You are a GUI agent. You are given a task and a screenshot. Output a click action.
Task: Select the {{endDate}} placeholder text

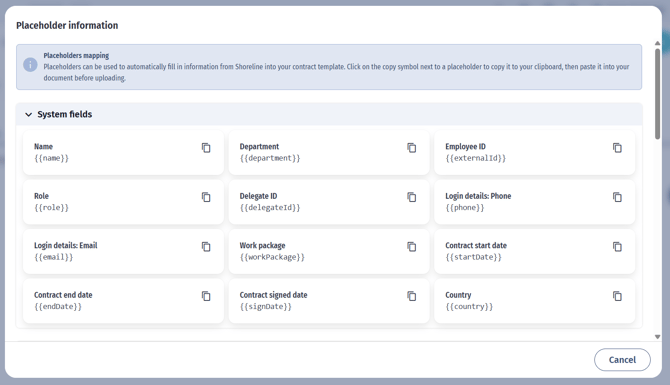(58, 307)
